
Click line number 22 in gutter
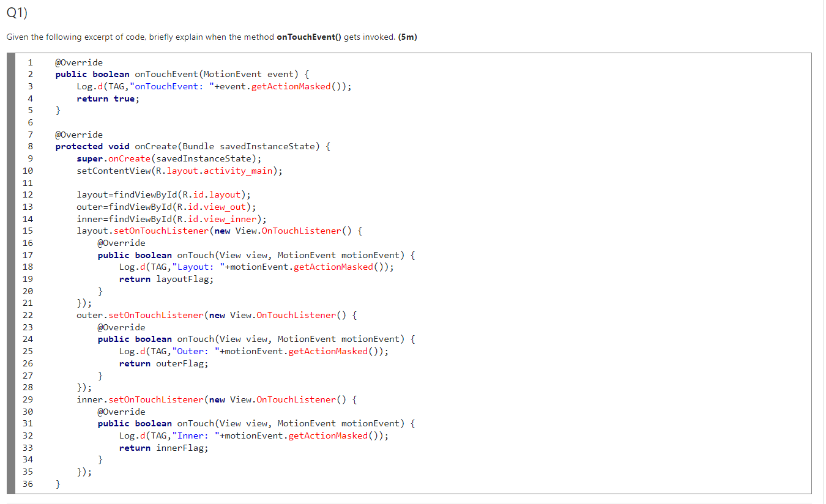pos(28,315)
